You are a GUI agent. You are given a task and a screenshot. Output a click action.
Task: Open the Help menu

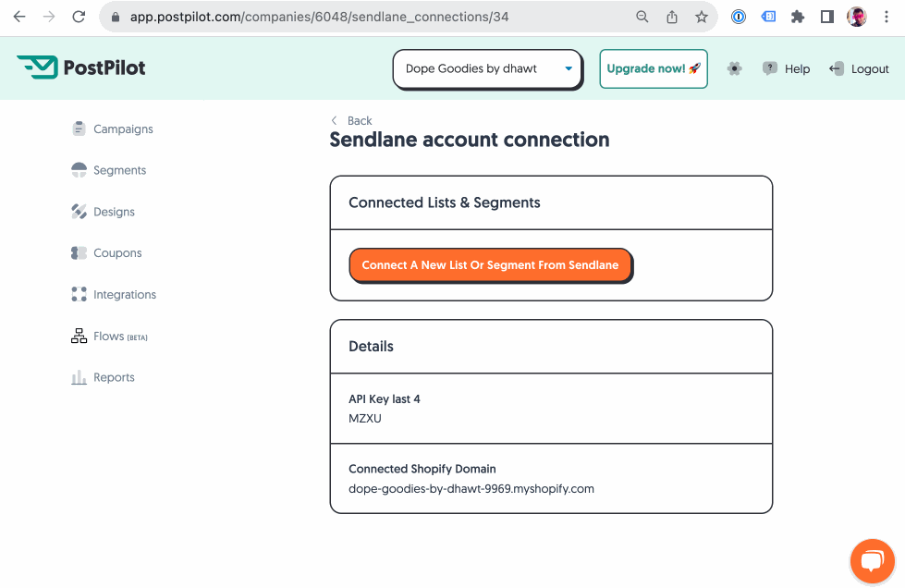point(786,67)
